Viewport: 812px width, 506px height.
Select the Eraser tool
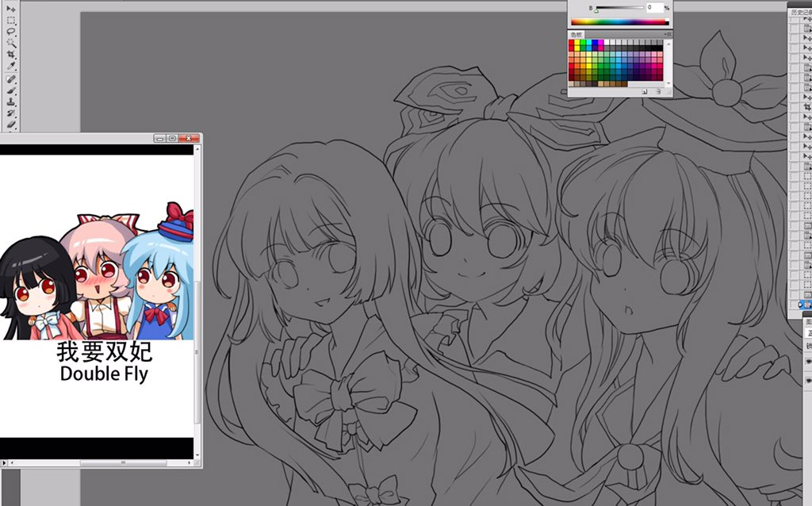tap(11, 125)
